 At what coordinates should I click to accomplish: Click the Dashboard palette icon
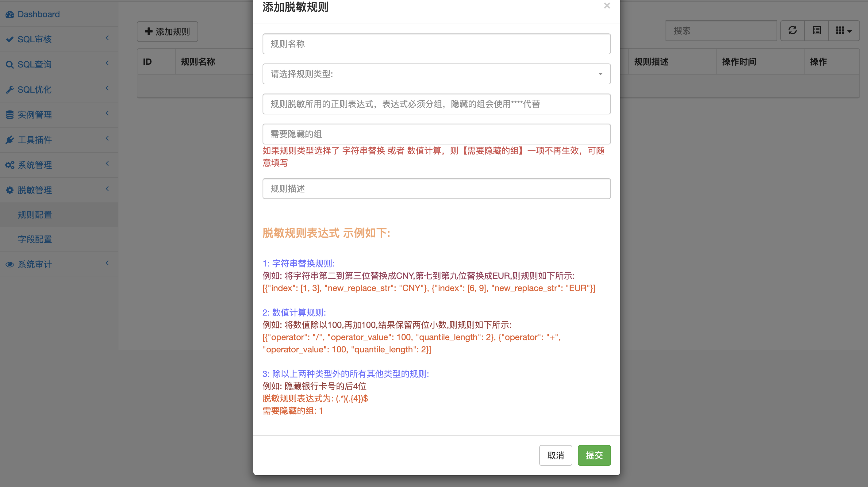pos(10,14)
